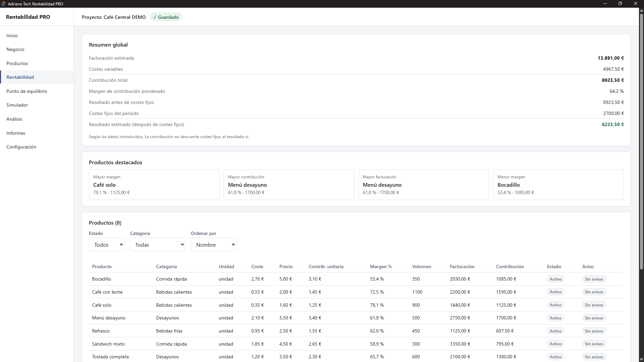This screenshot has width=644, height=362.
Task: Click the Café con leche product name
Action: coord(107,292)
